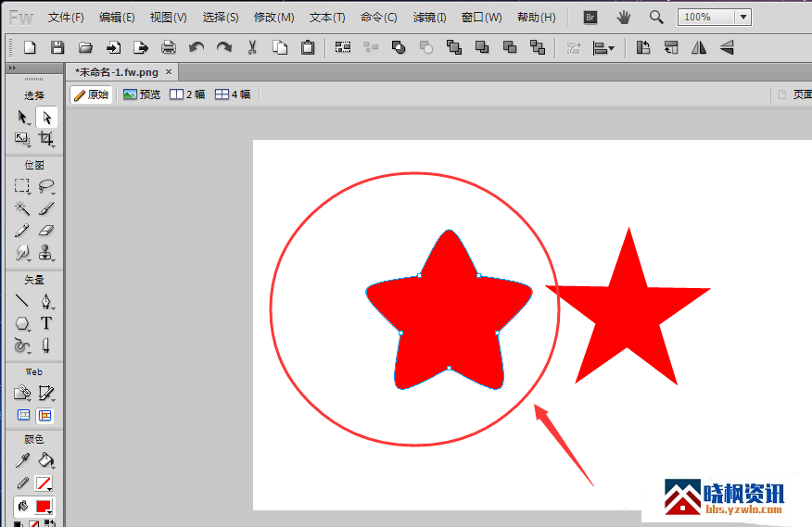Select the Crop tool

tap(46, 139)
